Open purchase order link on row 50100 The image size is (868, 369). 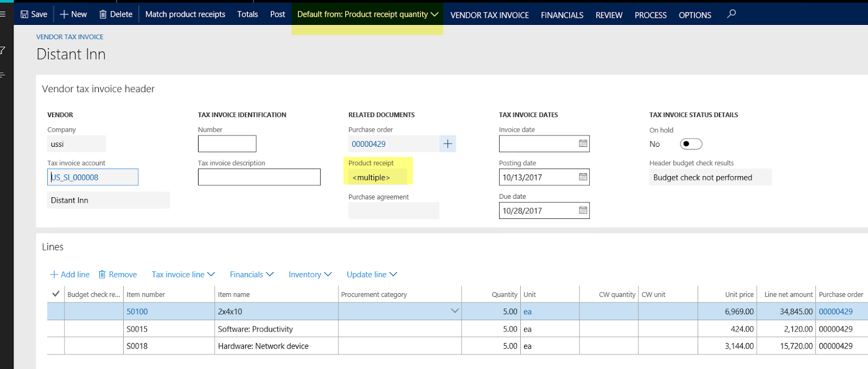click(x=835, y=312)
